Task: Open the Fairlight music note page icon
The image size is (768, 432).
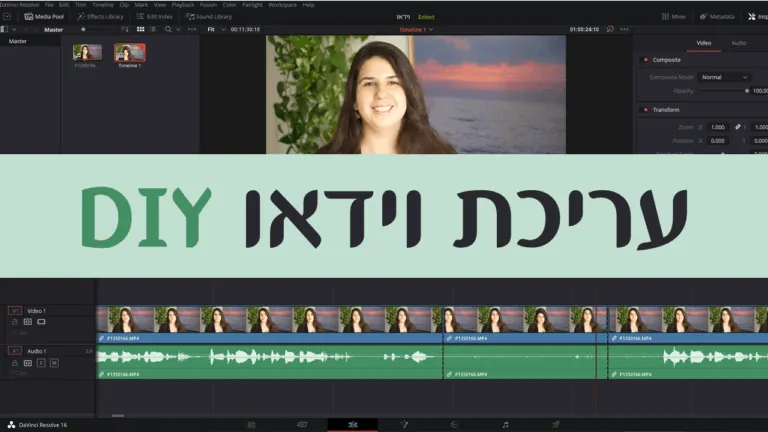Action: pyautogui.click(x=505, y=425)
